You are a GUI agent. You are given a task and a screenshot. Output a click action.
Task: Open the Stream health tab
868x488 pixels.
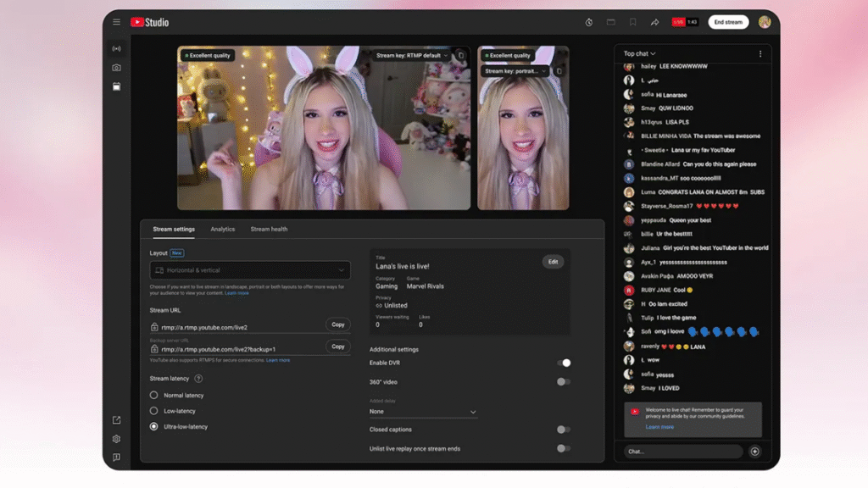click(x=269, y=229)
